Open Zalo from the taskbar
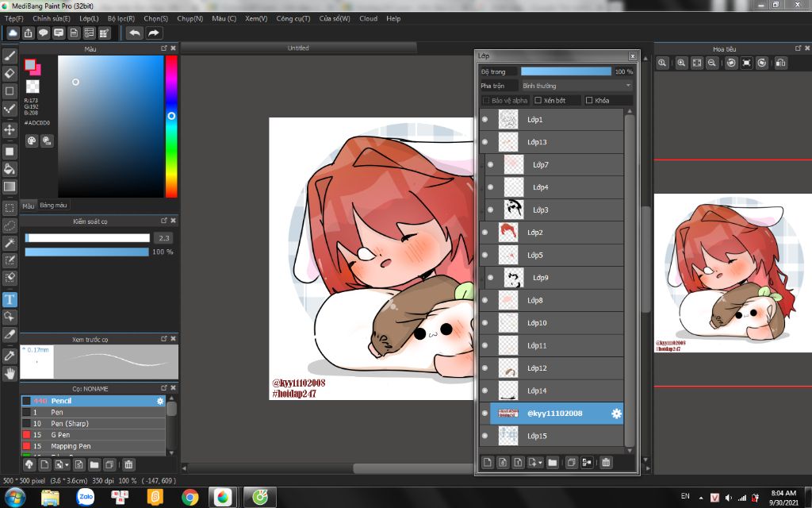 (x=86, y=497)
